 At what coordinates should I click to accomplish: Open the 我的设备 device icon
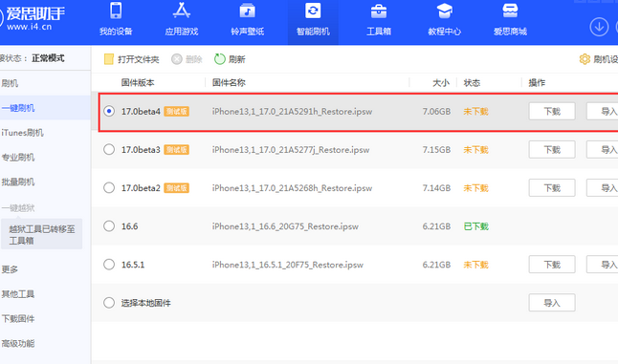116,11
